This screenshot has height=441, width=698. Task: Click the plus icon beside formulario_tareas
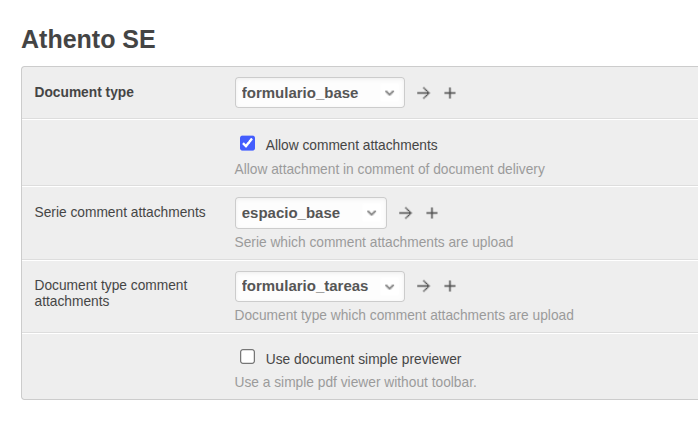click(x=450, y=286)
